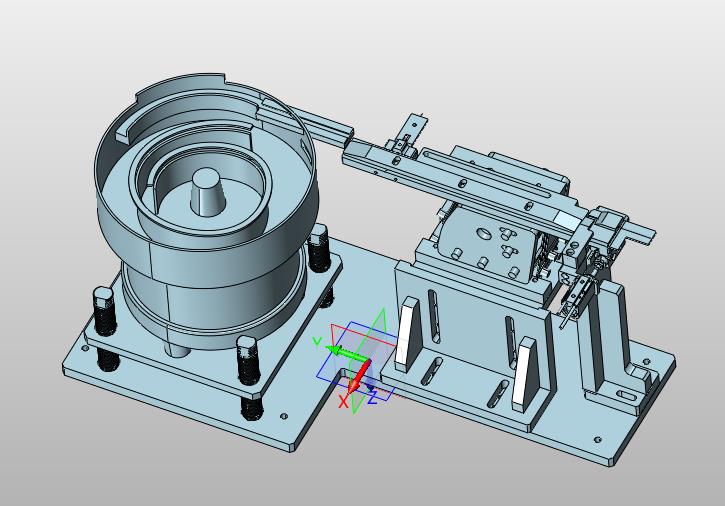This screenshot has width=725, height=506.
Task: Click the red X axis arrow of the triad
Action: [x=358, y=377]
